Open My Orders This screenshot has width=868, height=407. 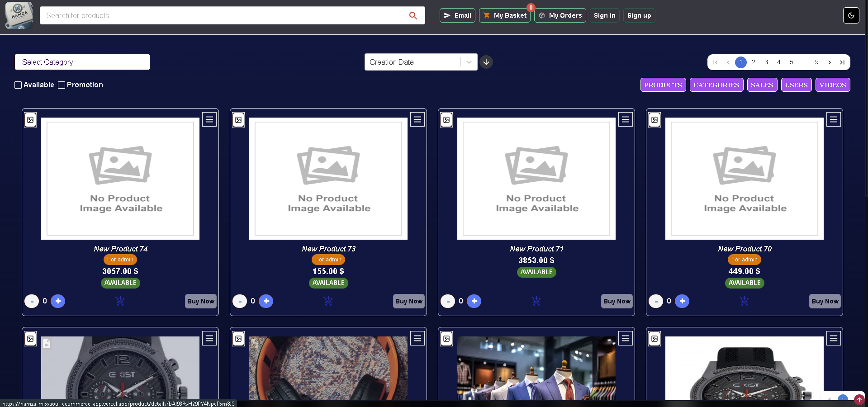pos(560,15)
